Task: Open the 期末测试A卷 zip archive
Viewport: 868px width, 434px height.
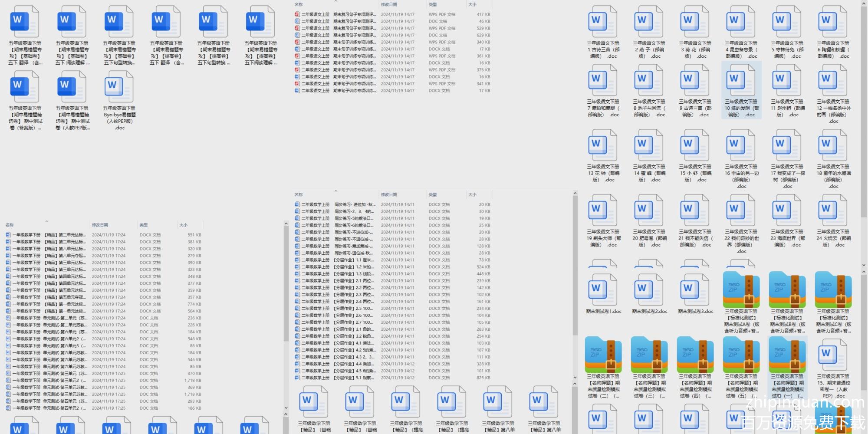Action: (741, 289)
